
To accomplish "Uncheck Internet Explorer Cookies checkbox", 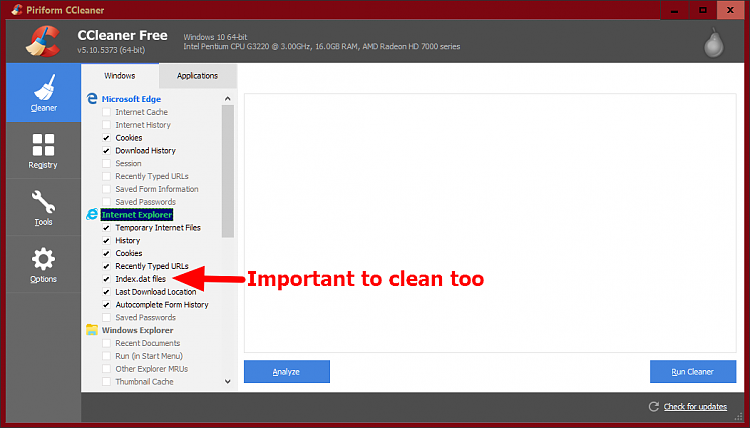I will (x=106, y=253).
